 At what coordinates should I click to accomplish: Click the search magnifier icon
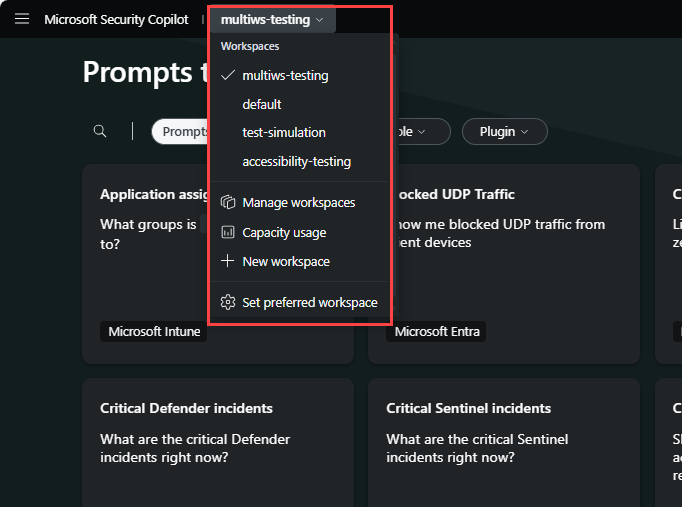tap(100, 131)
